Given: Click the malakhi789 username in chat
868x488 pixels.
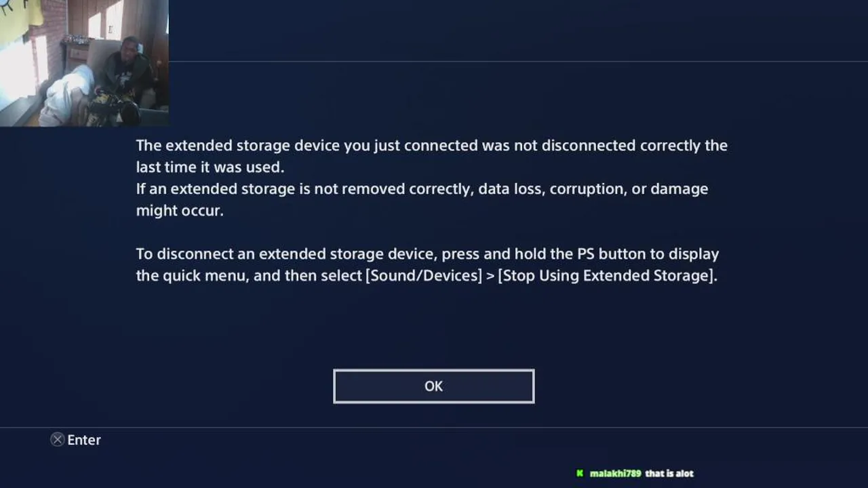Looking at the screenshot, I should 615,473.
